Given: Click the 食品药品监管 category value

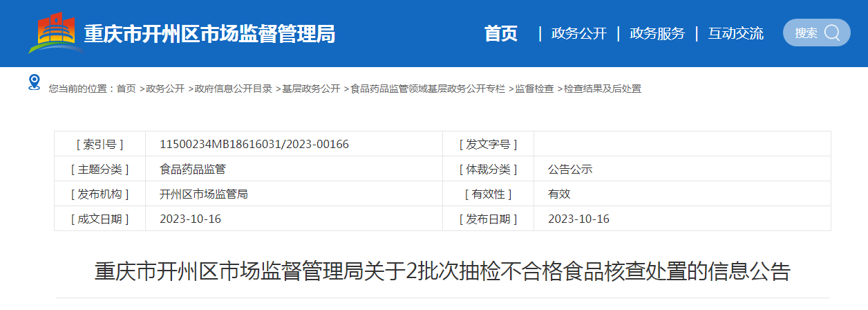Looking at the screenshot, I should [x=193, y=169].
